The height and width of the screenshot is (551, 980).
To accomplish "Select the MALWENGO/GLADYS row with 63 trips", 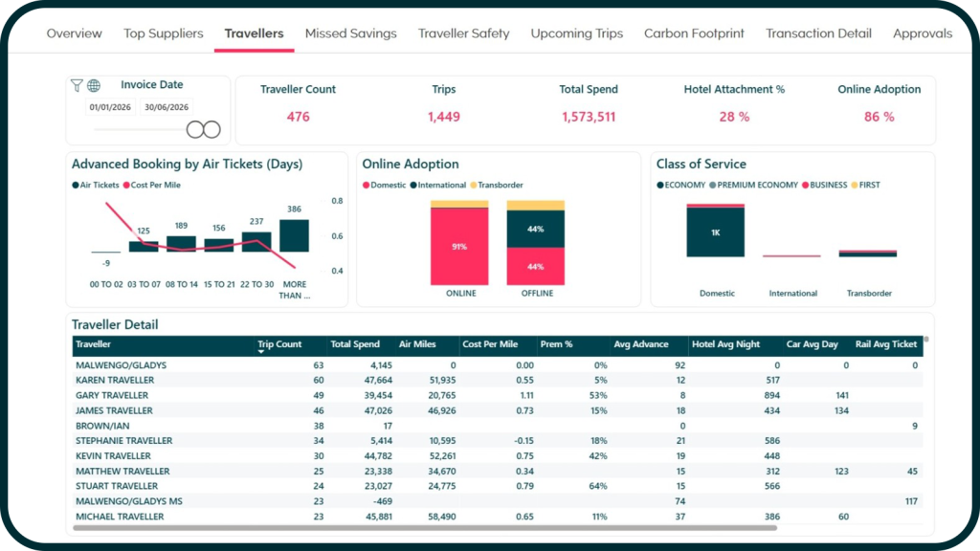I will [x=498, y=364].
